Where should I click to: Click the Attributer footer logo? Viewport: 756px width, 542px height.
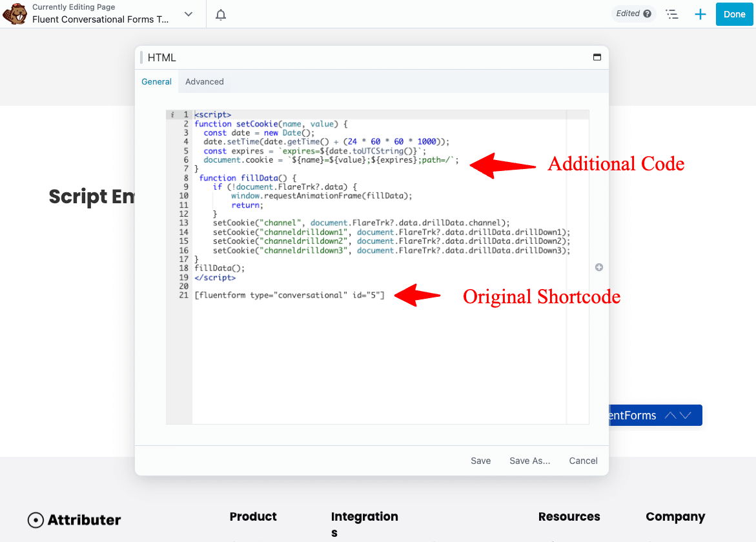coord(74,520)
